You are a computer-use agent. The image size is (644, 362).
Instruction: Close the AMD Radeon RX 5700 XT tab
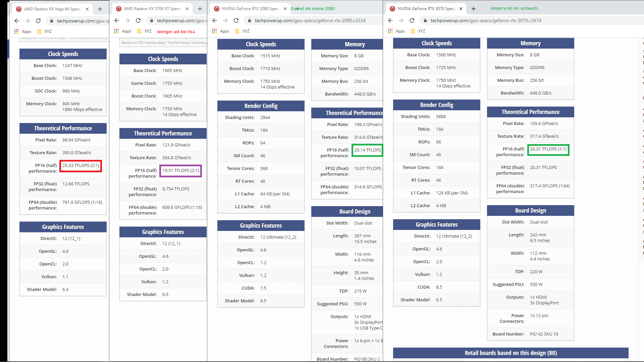click(x=187, y=9)
